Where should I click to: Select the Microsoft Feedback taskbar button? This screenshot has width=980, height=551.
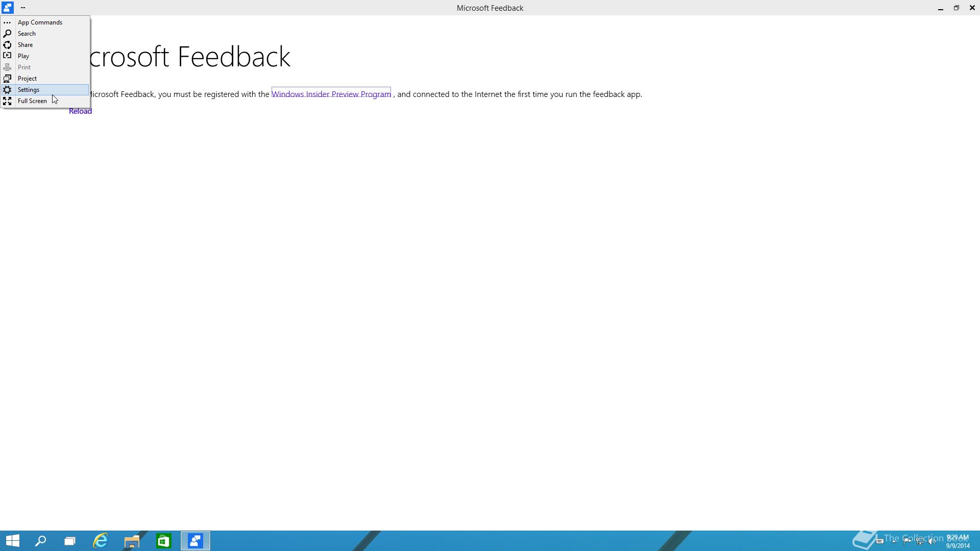point(195,541)
